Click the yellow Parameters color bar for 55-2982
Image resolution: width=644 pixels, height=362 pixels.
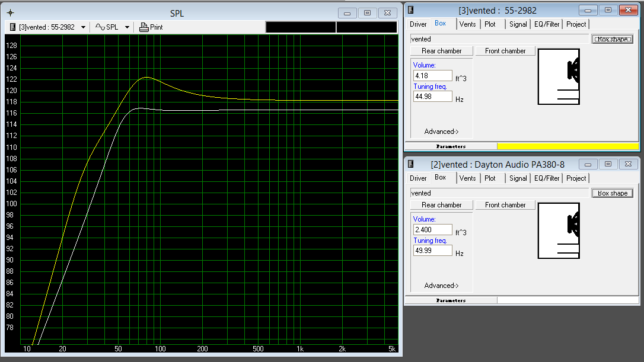point(568,146)
